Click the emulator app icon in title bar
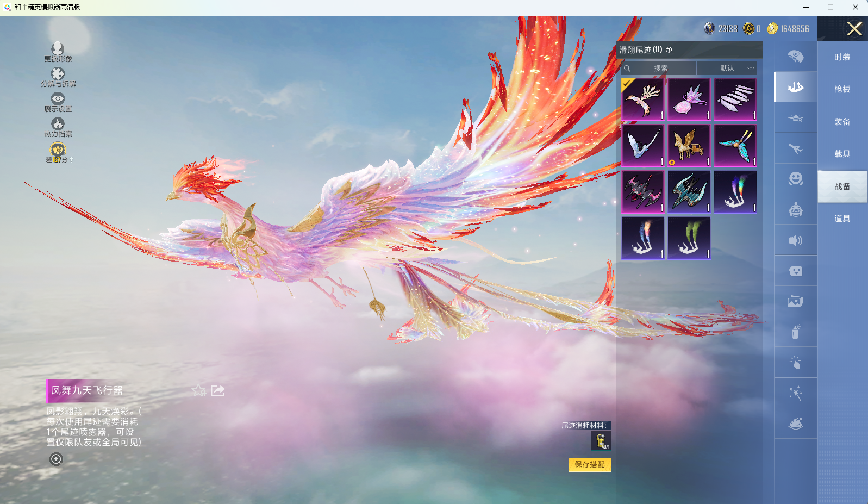This screenshot has width=868, height=504. 7,7
